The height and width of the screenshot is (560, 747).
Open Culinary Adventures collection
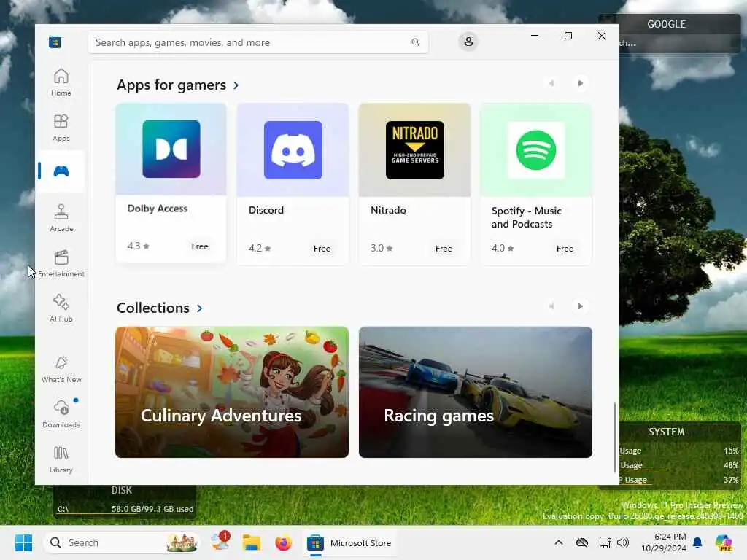pos(232,392)
